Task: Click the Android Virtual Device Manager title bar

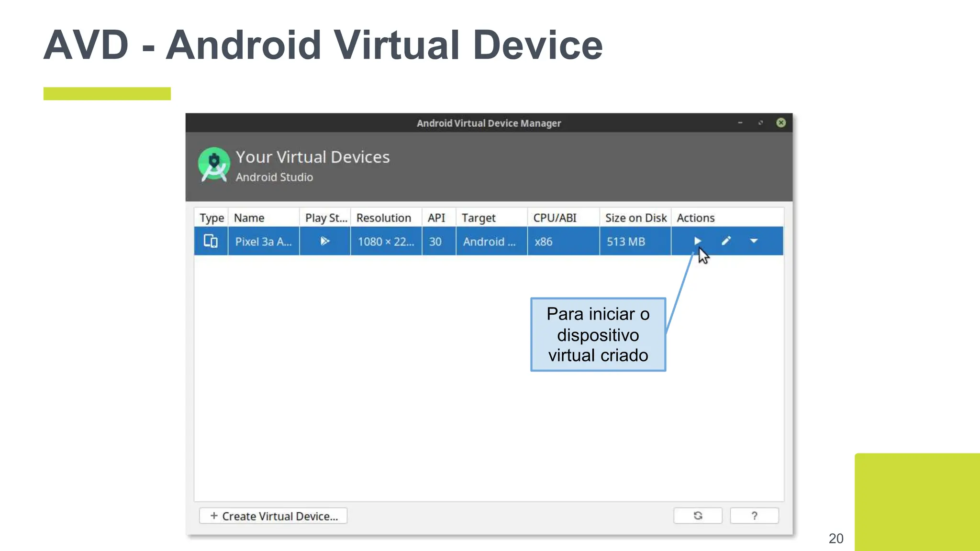Action: [x=489, y=123]
